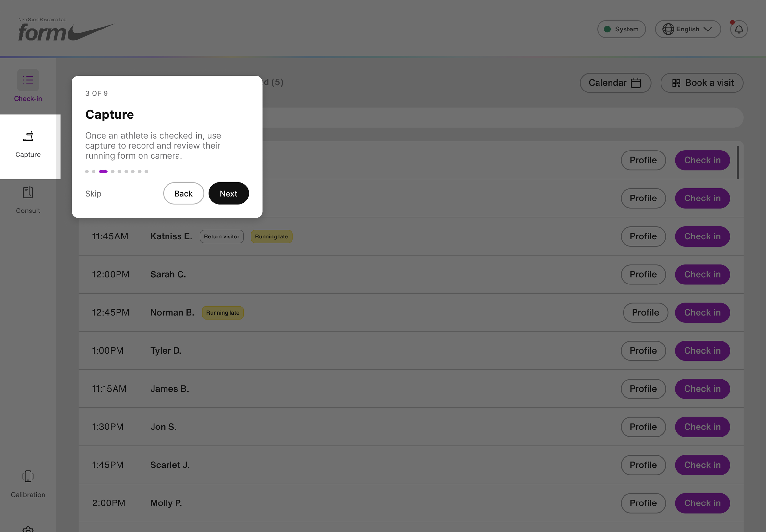Check in Molly P.
This screenshot has width=766, height=532.
point(702,503)
